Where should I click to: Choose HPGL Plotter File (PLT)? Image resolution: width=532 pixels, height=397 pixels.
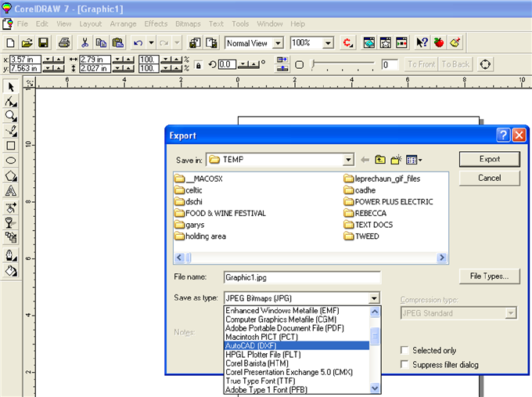coord(297,355)
